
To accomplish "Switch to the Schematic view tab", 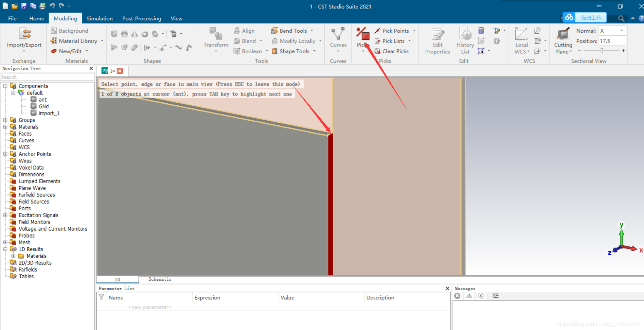I will pyautogui.click(x=160, y=279).
